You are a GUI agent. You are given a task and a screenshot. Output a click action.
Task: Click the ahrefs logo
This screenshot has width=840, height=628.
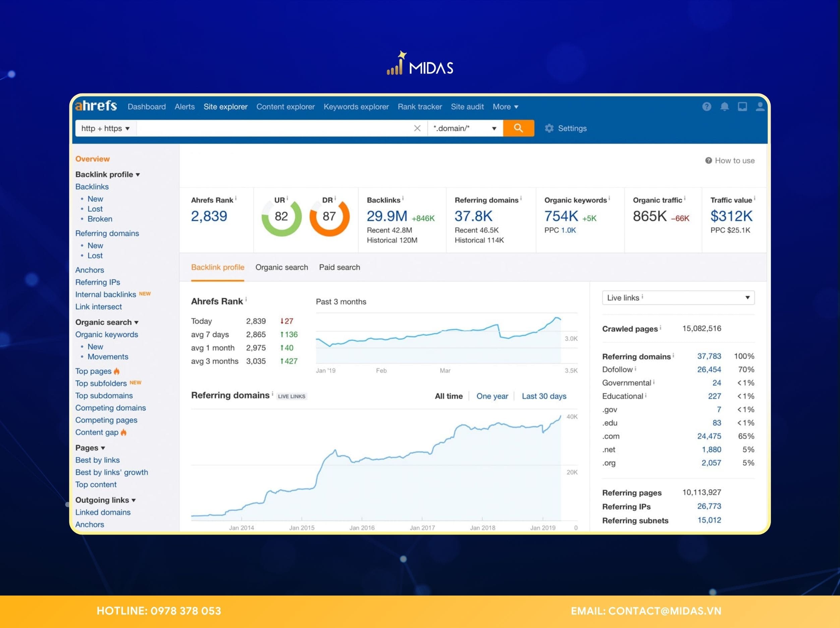96,106
